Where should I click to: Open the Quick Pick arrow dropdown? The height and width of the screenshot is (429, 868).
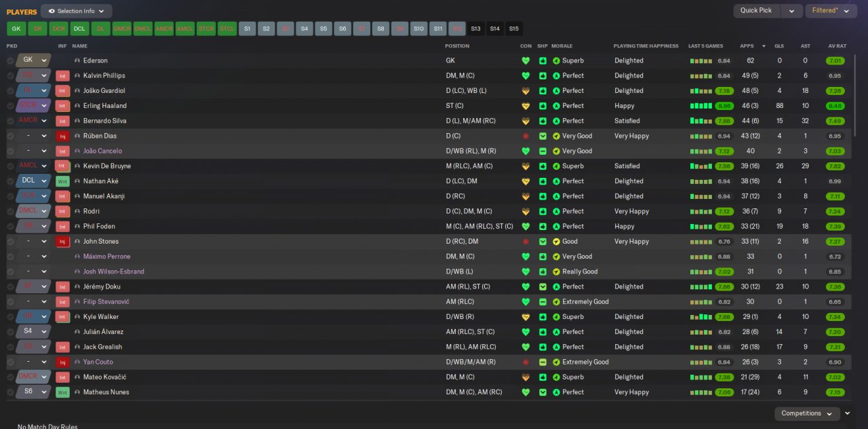(x=791, y=11)
